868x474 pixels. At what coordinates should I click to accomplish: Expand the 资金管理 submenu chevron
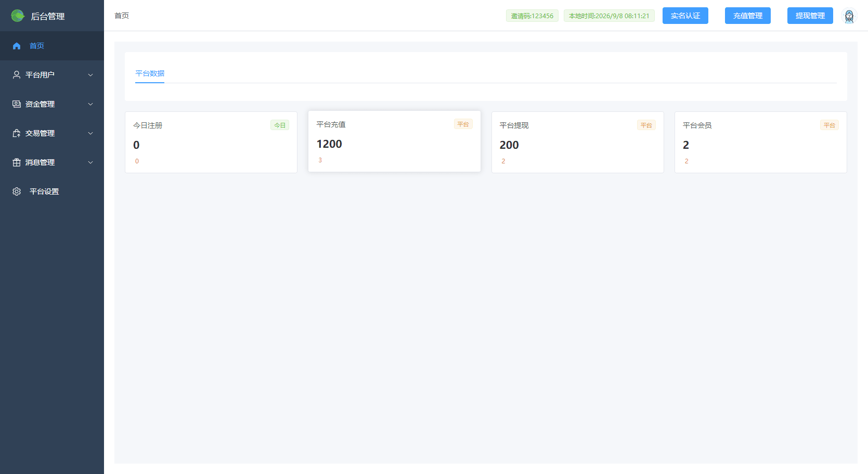(90, 104)
